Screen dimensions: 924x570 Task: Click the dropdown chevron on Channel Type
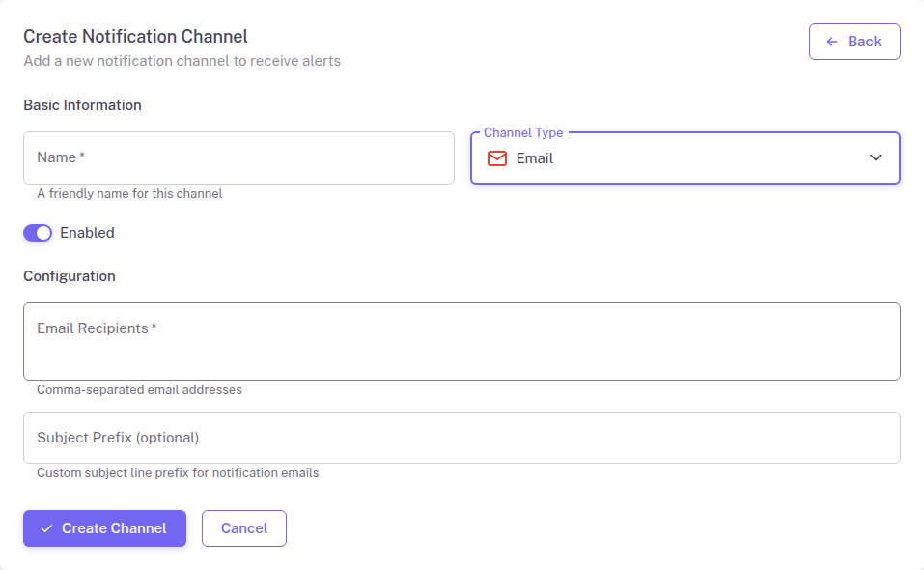point(875,157)
